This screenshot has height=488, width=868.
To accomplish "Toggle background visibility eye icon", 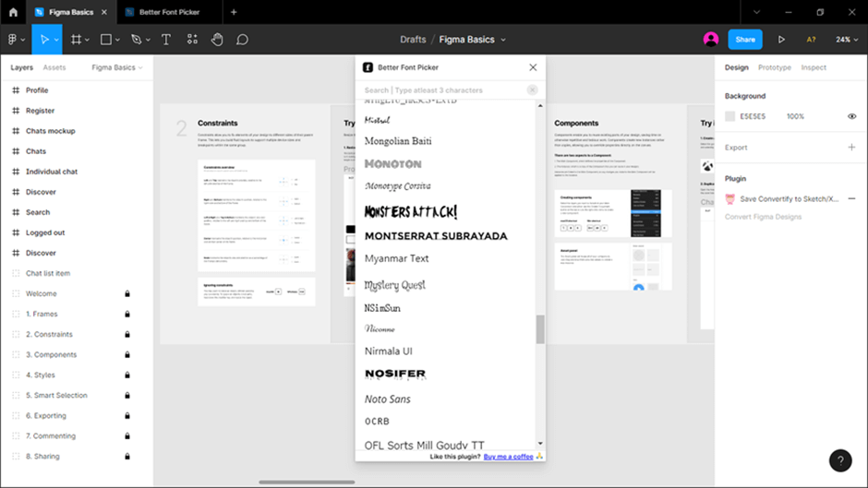I will pos(852,116).
